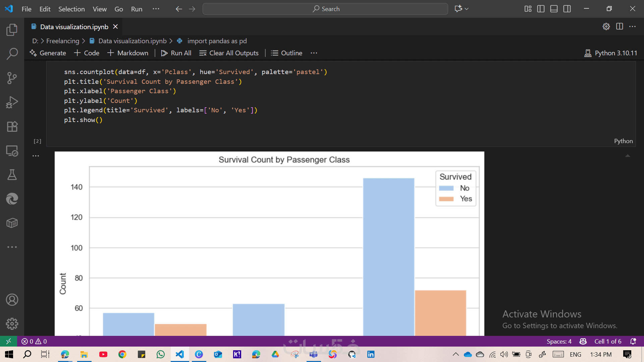
Task: Expand the Copilot chat dropdown arrow
Action: [467, 9]
